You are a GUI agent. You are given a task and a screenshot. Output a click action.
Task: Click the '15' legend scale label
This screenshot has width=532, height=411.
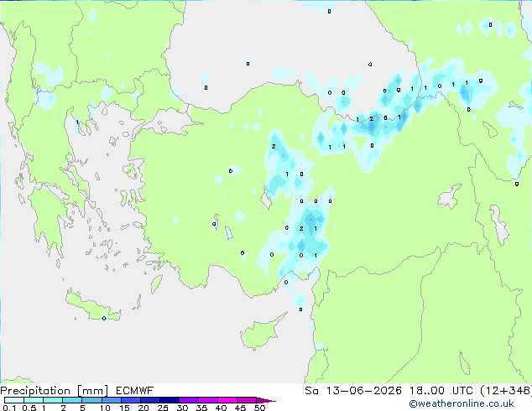pos(124,408)
